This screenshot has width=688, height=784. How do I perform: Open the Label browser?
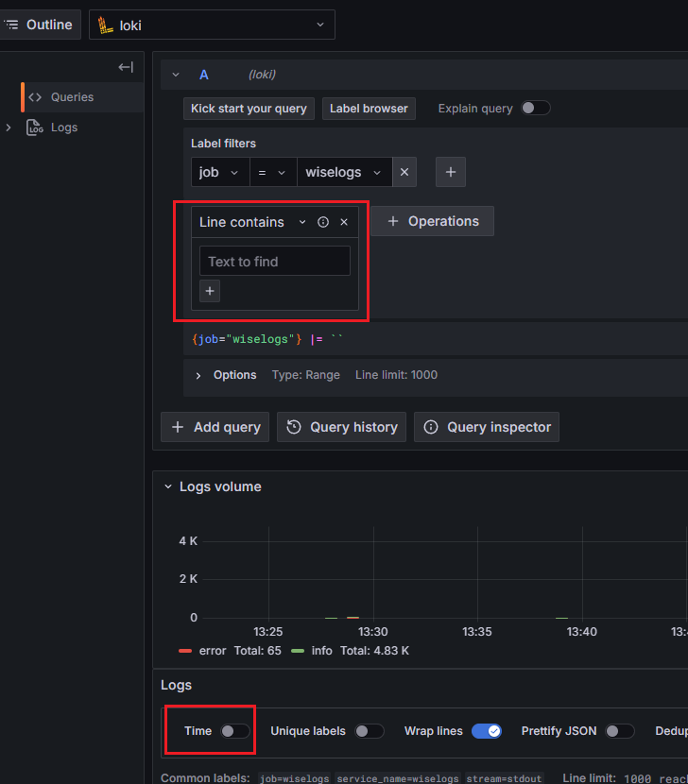[x=369, y=109]
